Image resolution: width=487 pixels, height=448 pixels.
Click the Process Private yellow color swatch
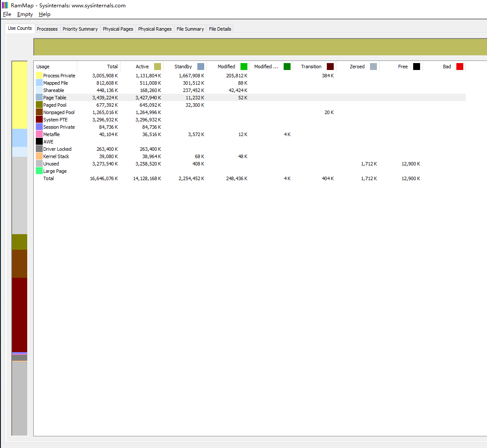(x=39, y=76)
